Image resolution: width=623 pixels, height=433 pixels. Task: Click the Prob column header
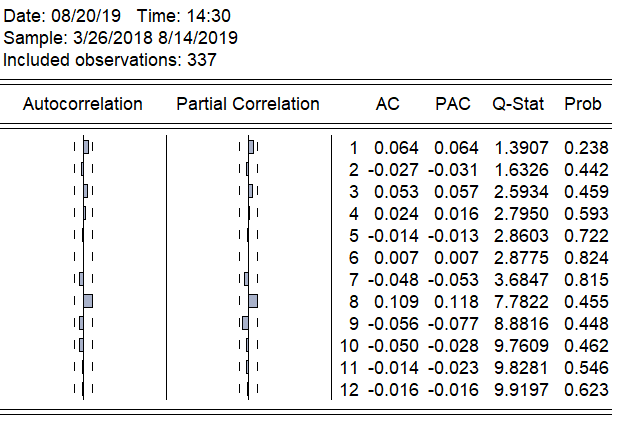[x=583, y=104]
